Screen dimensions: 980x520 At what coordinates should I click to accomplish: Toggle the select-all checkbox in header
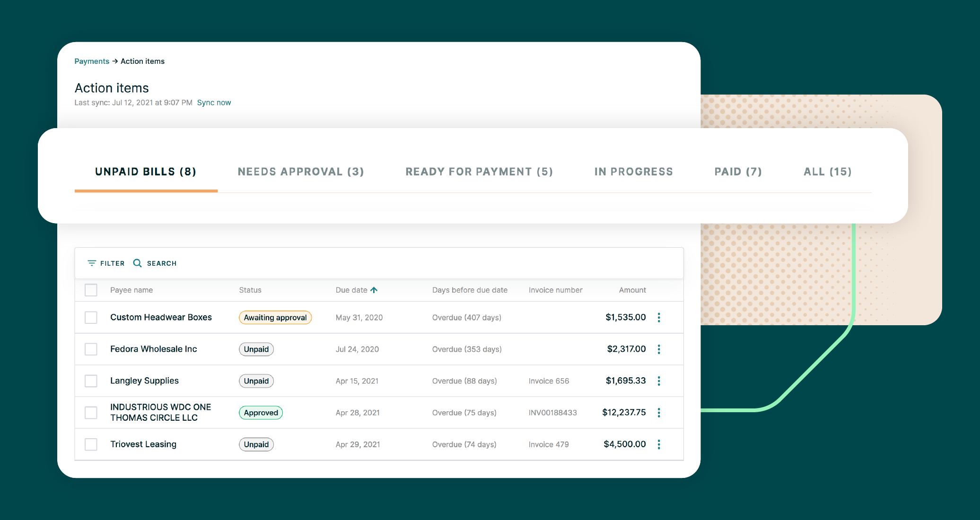[91, 290]
